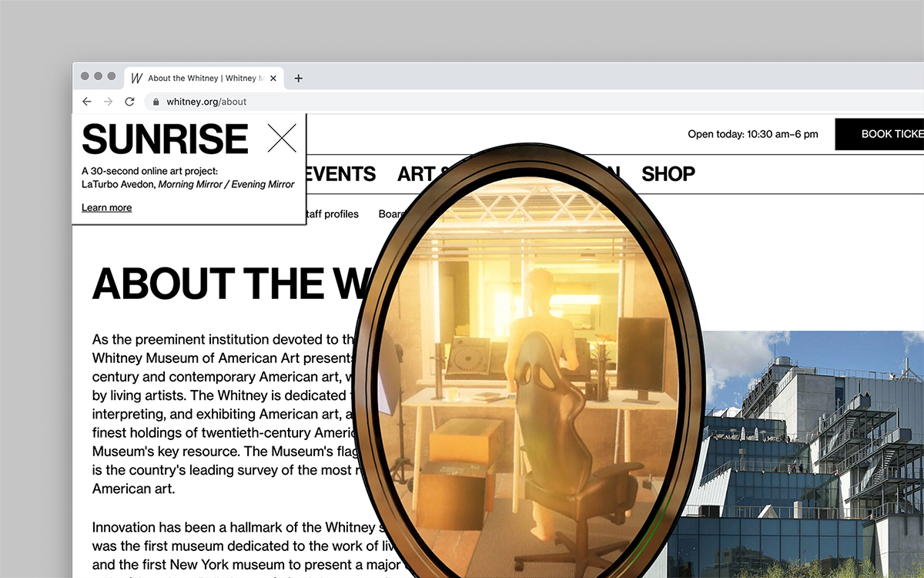
Task: Open the SHOP navigation item
Action: click(x=668, y=174)
